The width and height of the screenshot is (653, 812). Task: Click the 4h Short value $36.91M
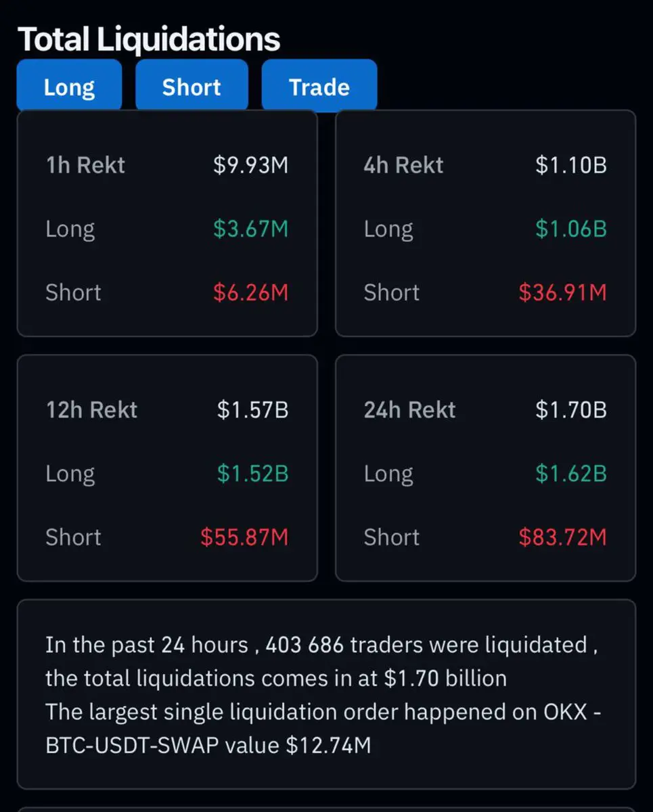(563, 292)
